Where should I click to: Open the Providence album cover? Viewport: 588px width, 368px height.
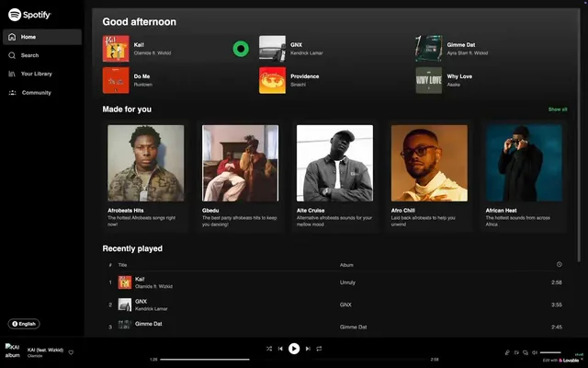tap(272, 80)
